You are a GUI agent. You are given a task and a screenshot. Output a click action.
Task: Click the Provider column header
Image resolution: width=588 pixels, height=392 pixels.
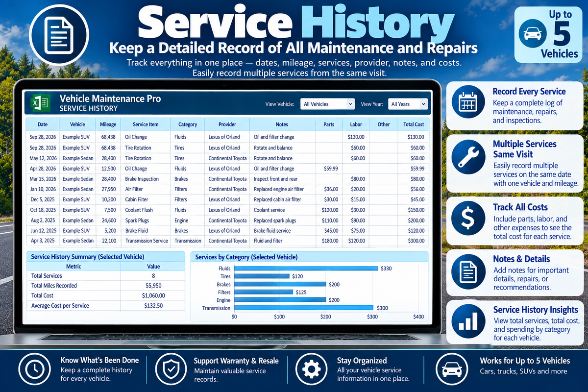click(x=227, y=124)
